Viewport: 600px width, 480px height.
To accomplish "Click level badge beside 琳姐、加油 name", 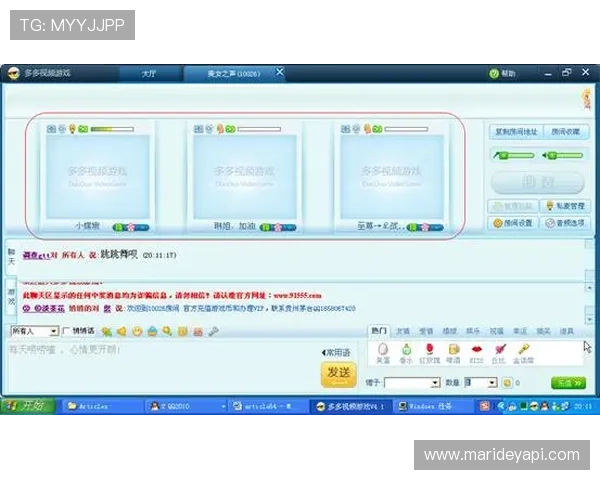I will pyautogui.click(x=278, y=227).
